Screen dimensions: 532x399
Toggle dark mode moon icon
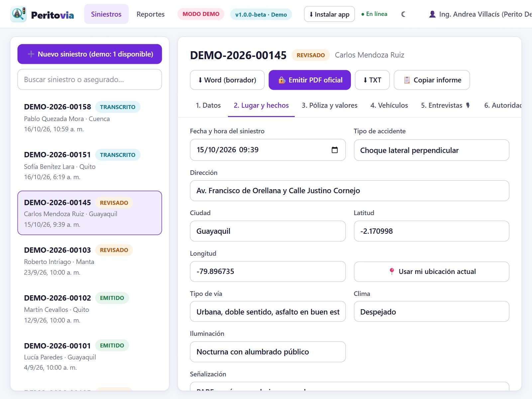click(403, 14)
